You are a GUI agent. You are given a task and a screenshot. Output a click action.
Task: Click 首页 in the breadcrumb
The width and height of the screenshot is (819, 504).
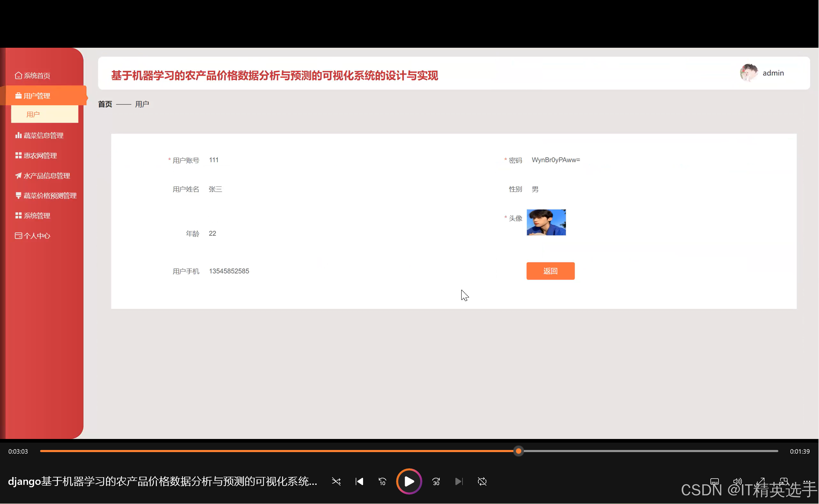pos(105,104)
